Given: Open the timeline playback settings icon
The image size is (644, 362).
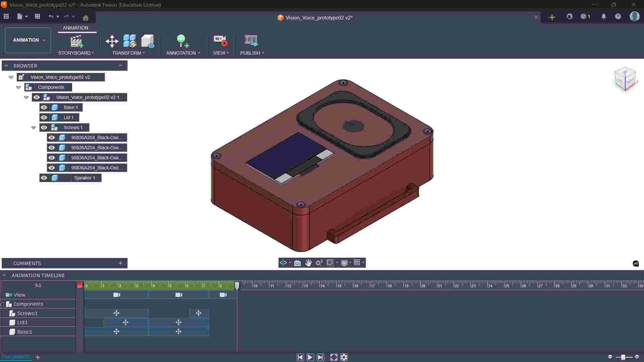Looking at the screenshot, I should tap(344, 357).
